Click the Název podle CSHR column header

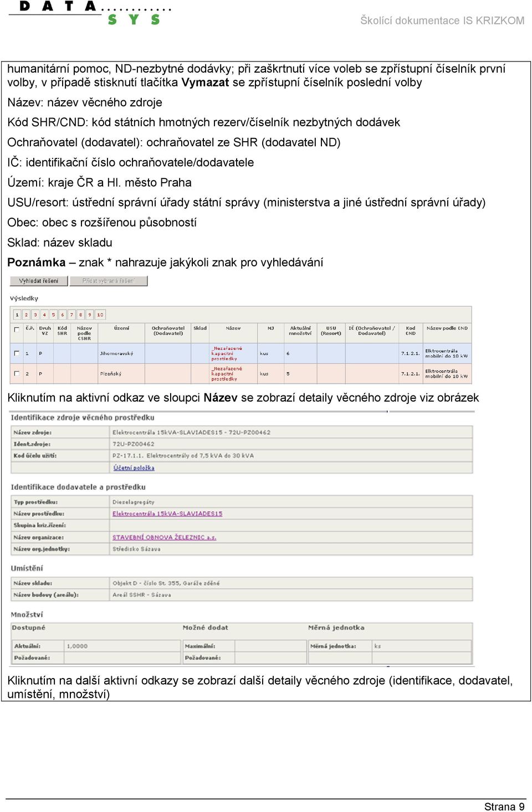point(84,333)
